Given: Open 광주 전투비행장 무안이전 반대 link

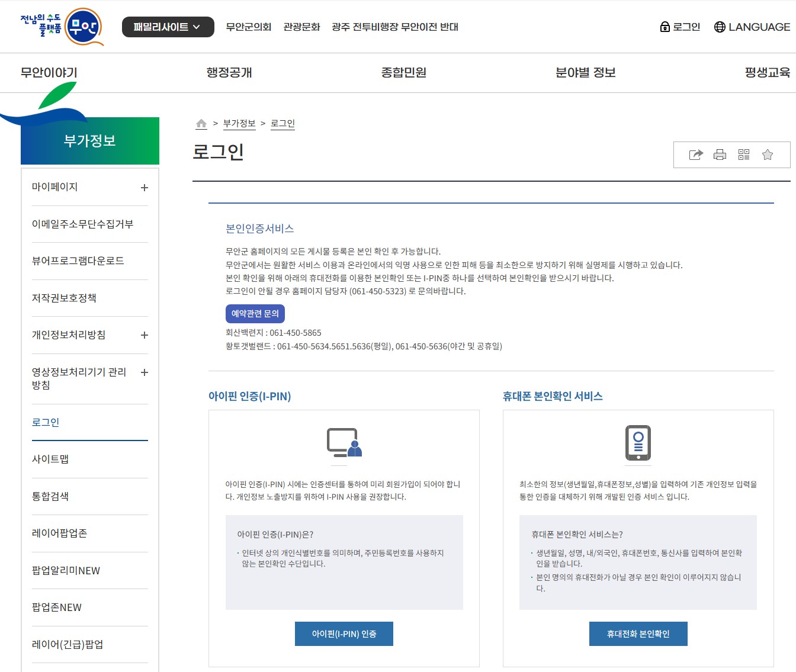Looking at the screenshot, I should pos(395,27).
